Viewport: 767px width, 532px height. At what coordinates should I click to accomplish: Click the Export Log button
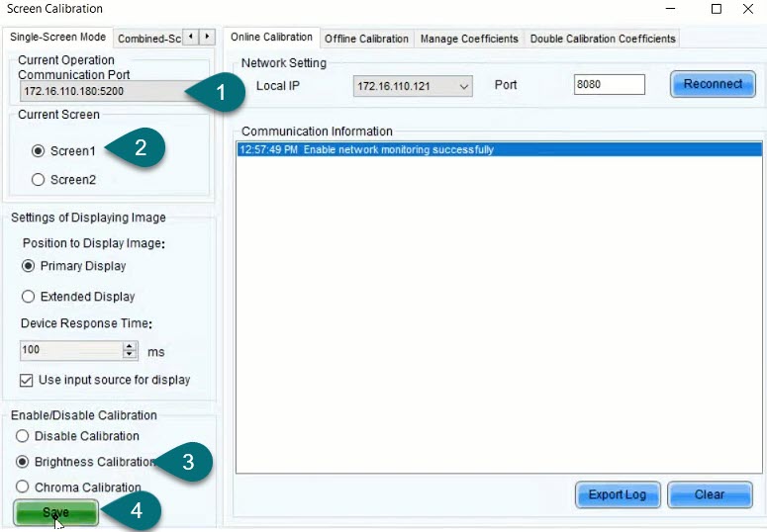(618, 494)
